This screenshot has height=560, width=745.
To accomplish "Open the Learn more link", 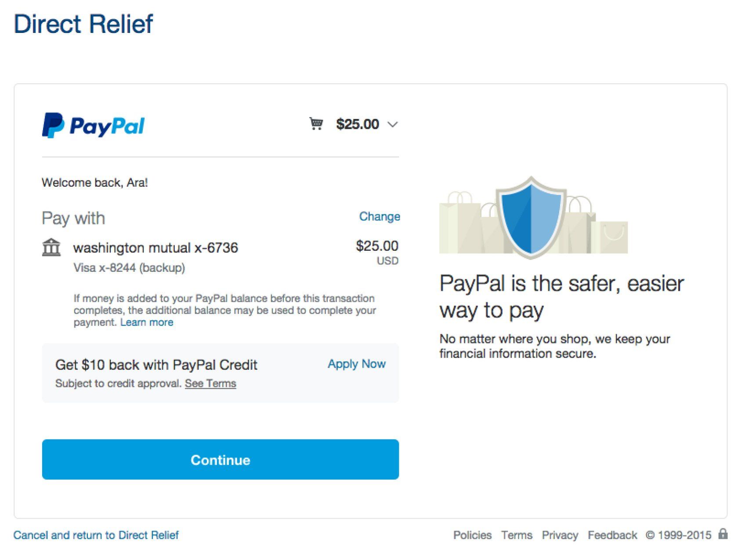I will [147, 322].
